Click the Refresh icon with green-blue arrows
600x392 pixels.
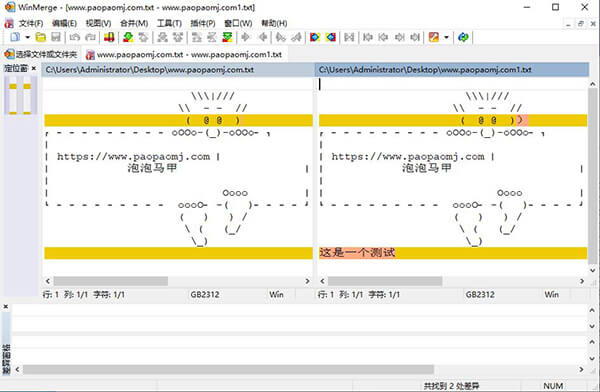[463, 37]
